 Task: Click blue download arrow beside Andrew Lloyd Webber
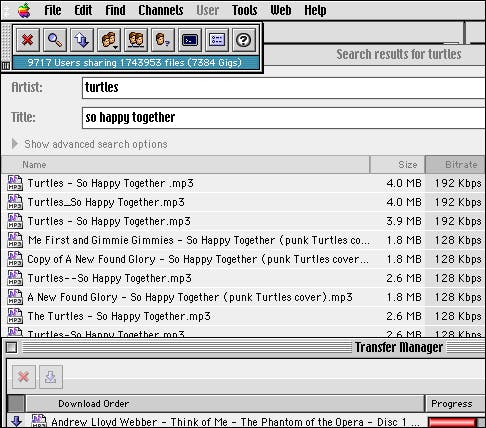[x=16, y=421]
